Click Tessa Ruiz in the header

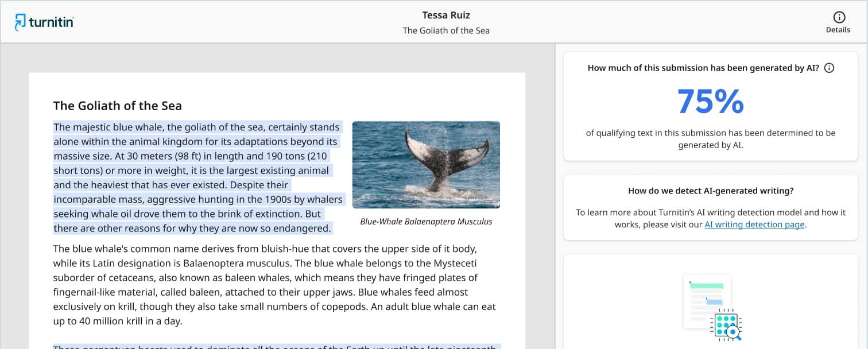[446, 15]
